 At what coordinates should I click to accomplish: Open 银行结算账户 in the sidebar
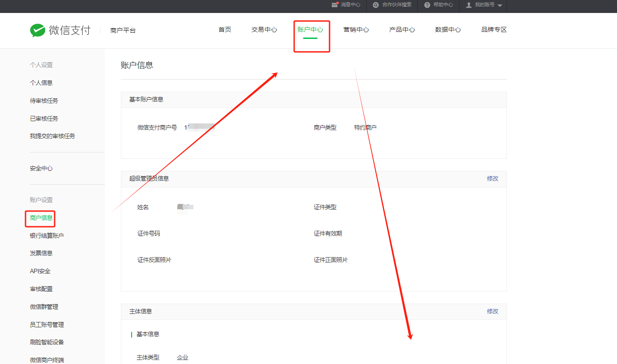click(47, 236)
